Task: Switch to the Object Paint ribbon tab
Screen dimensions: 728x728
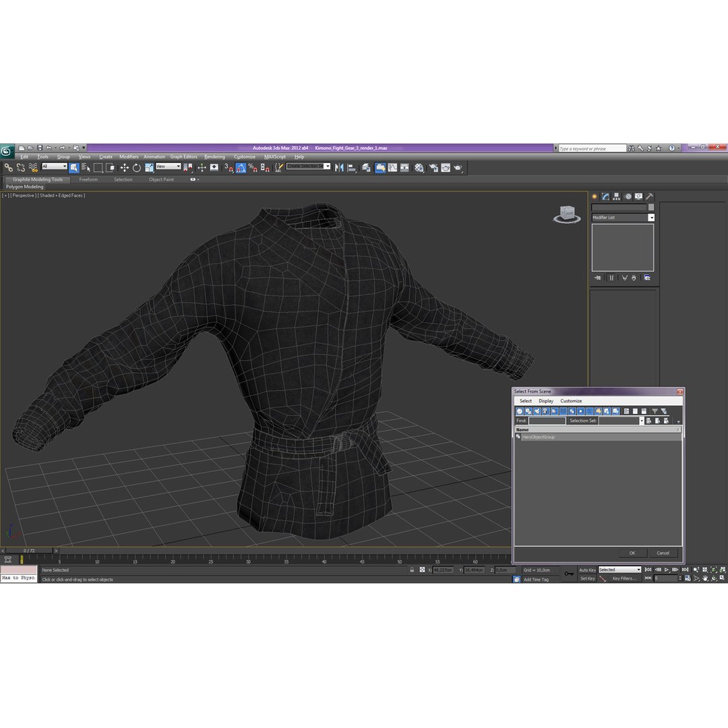Action: tap(161, 179)
